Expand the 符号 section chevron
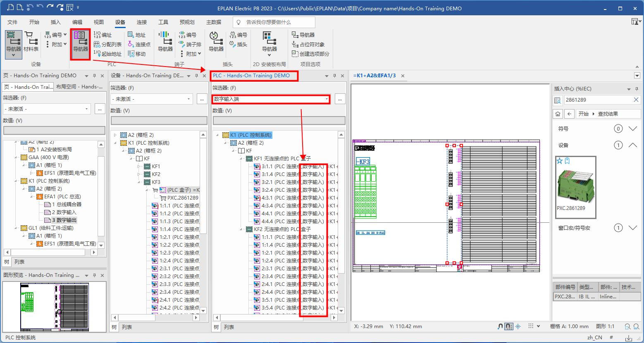The height and width of the screenshot is (343, 644). coord(632,129)
